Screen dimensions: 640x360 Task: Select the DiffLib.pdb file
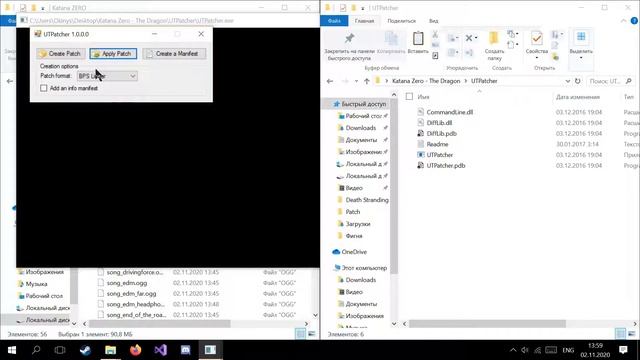tap(441, 133)
